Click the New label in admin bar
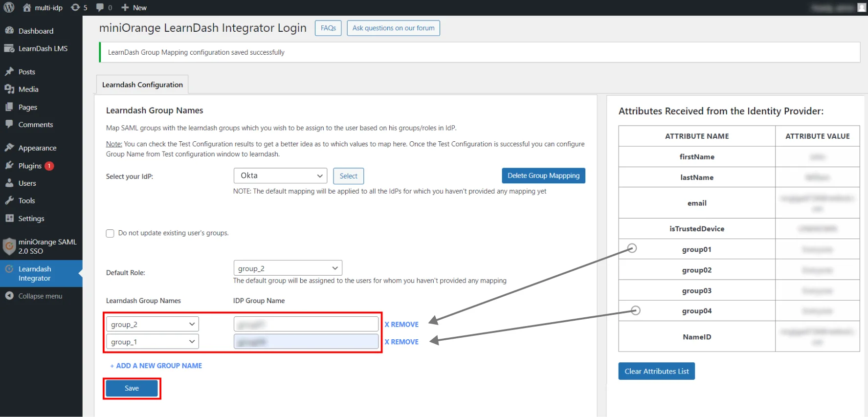The width and height of the screenshot is (868, 417). (140, 8)
